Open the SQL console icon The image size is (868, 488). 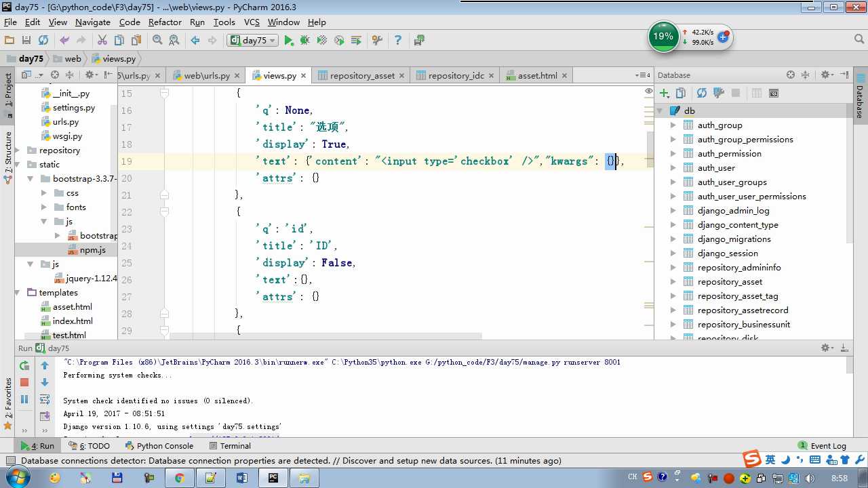pyautogui.click(x=774, y=93)
